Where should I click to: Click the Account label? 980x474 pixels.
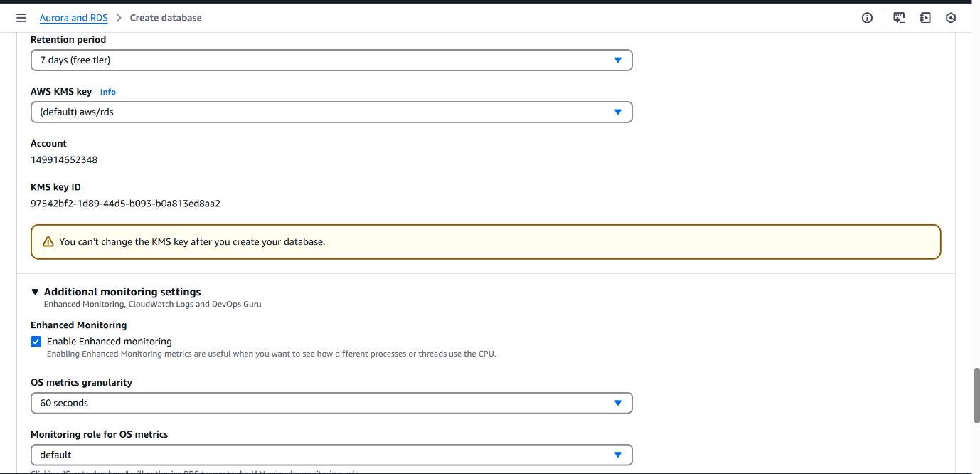click(x=48, y=144)
